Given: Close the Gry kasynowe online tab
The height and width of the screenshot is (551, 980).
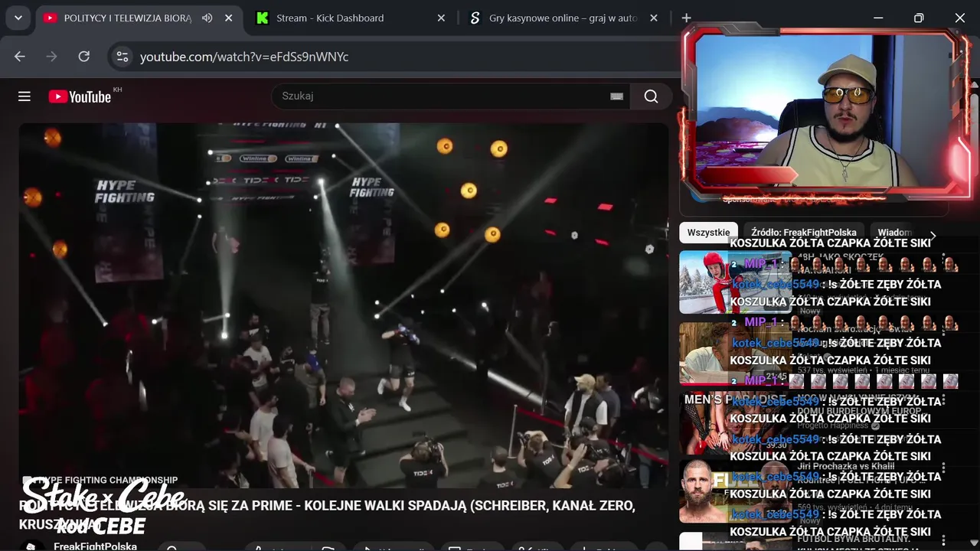Looking at the screenshot, I should click(x=654, y=18).
